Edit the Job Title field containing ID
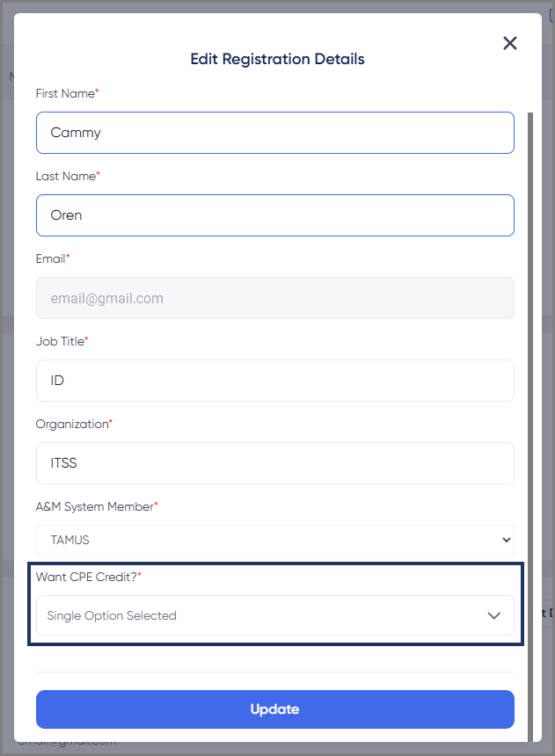The image size is (555, 756). [x=274, y=381]
